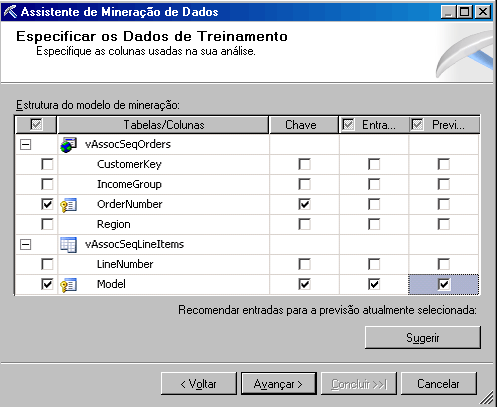Check the Region row selection checkbox

(x=47, y=224)
